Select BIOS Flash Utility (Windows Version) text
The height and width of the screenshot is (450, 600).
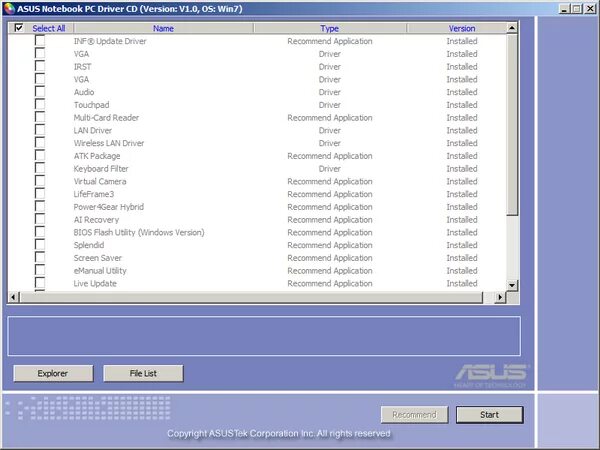(139, 232)
